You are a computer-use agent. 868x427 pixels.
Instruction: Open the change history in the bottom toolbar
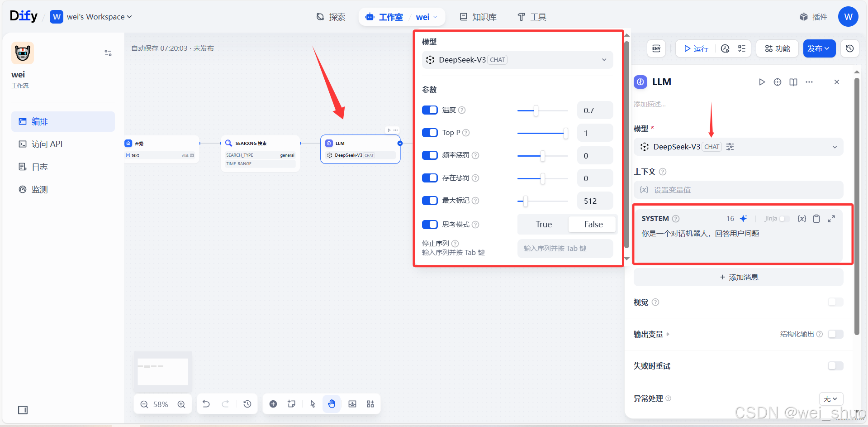[x=247, y=404]
